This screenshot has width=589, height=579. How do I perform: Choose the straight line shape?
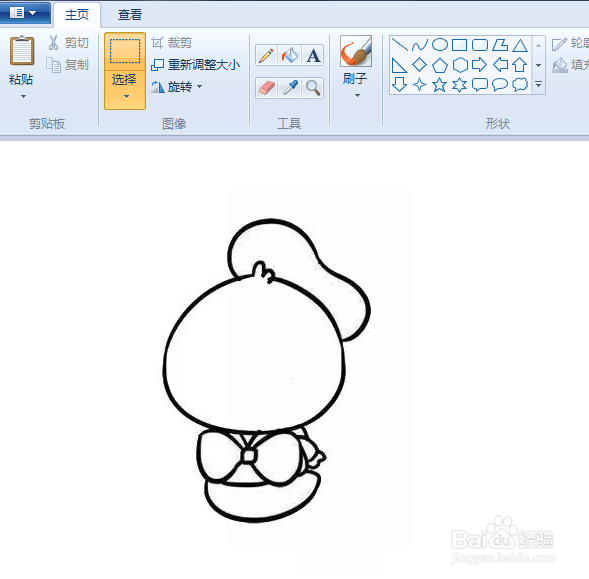coord(399,45)
